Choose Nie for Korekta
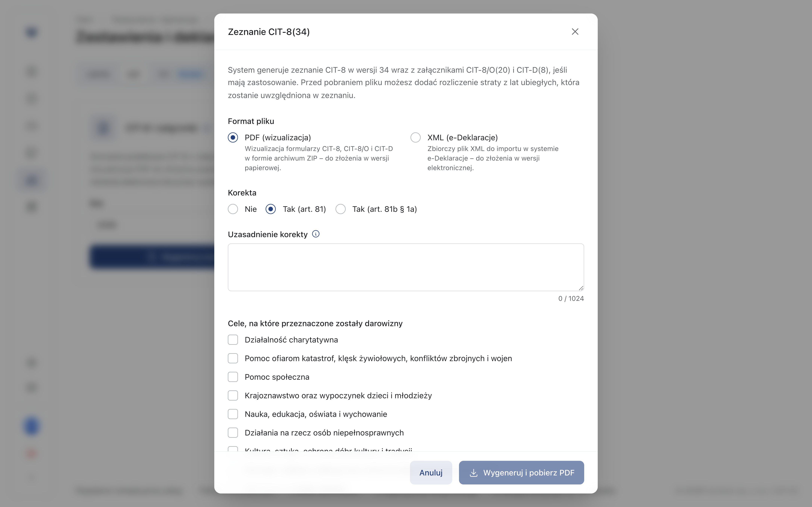 pyautogui.click(x=233, y=209)
